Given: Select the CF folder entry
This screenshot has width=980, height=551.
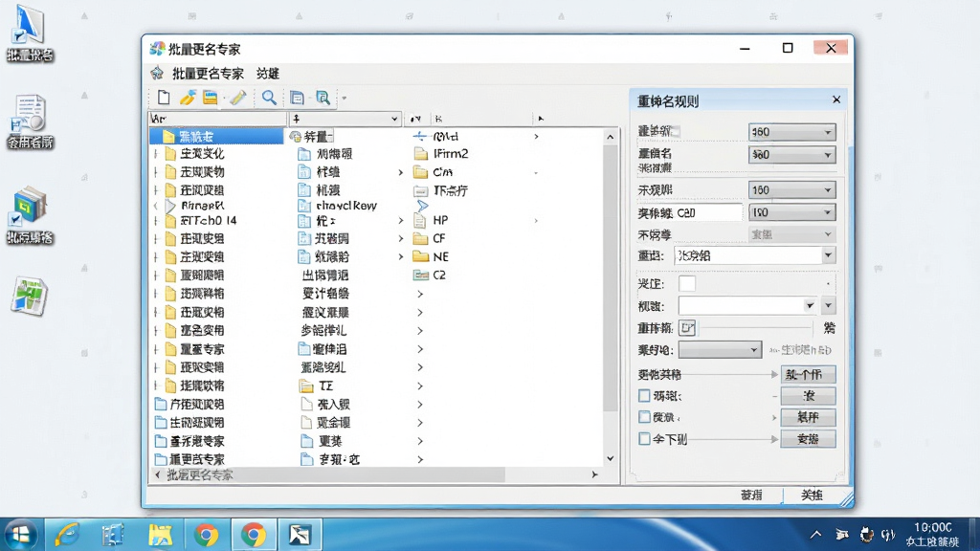Looking at the screenshot, I should 430,238.
